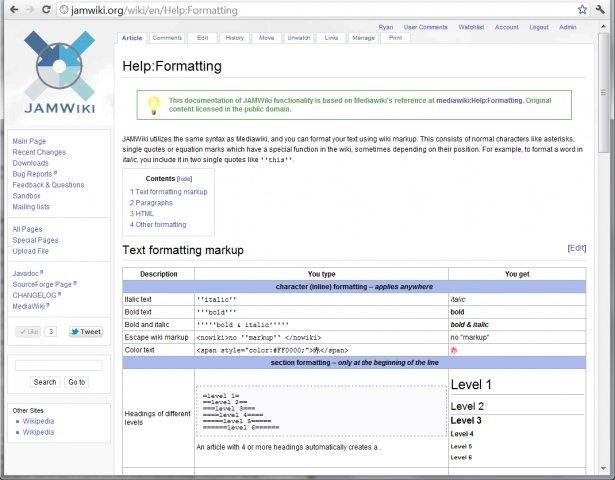Open the Manage tab
Viewport: 615px width, 480px height.
pyautogui.click(x=363, y=38)
